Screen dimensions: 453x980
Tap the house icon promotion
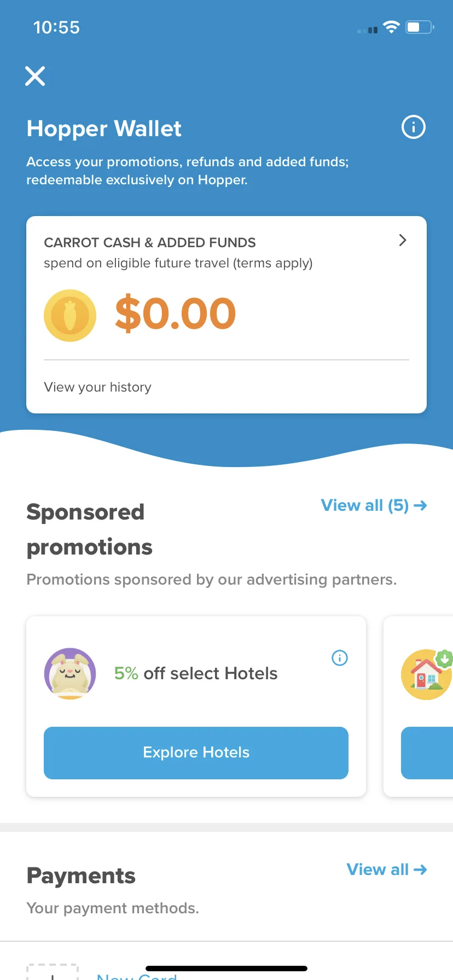coord(427,674)
